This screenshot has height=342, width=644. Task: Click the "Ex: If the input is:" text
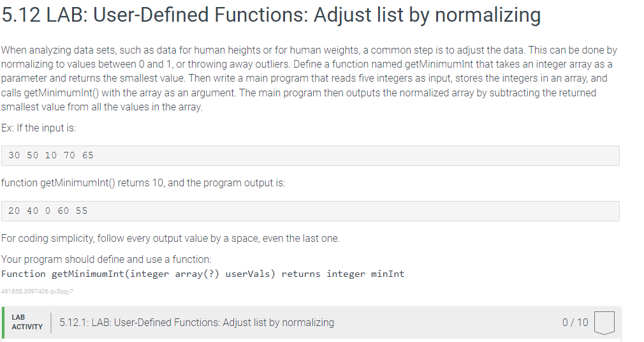[x=39, y=128]
